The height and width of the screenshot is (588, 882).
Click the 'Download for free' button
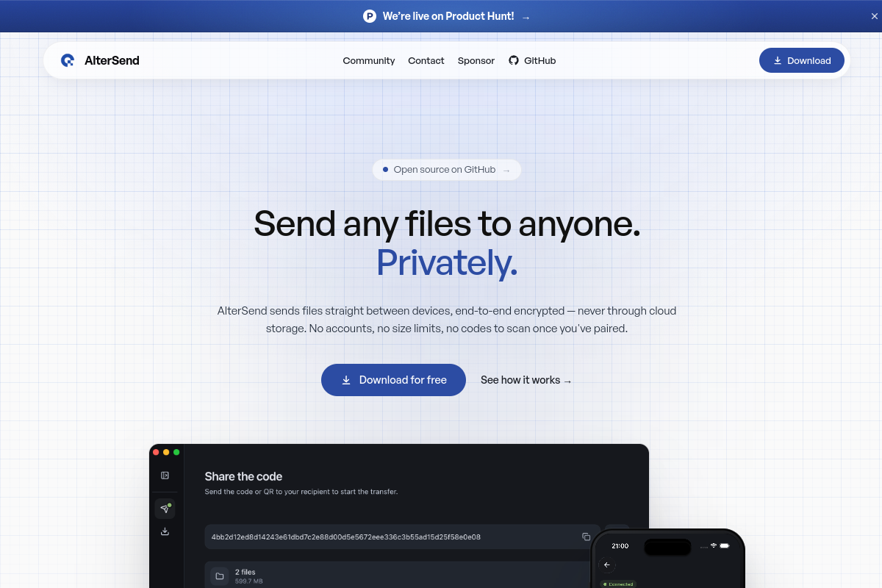(393, 380)
